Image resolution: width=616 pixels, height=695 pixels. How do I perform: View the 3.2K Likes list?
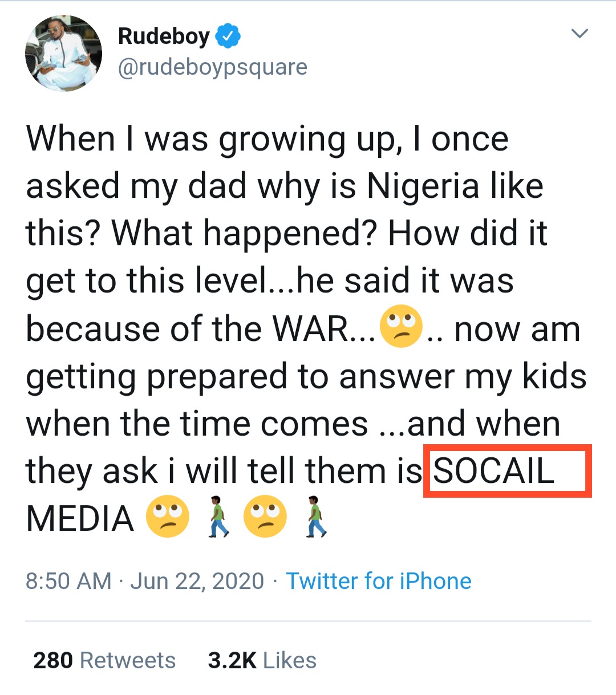click(x=262, y=660)
